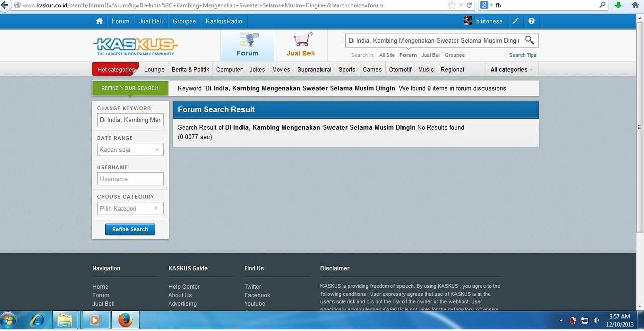644x331 pixels.
Task: Open the Advertising footer link
Action: coord(182,304)
